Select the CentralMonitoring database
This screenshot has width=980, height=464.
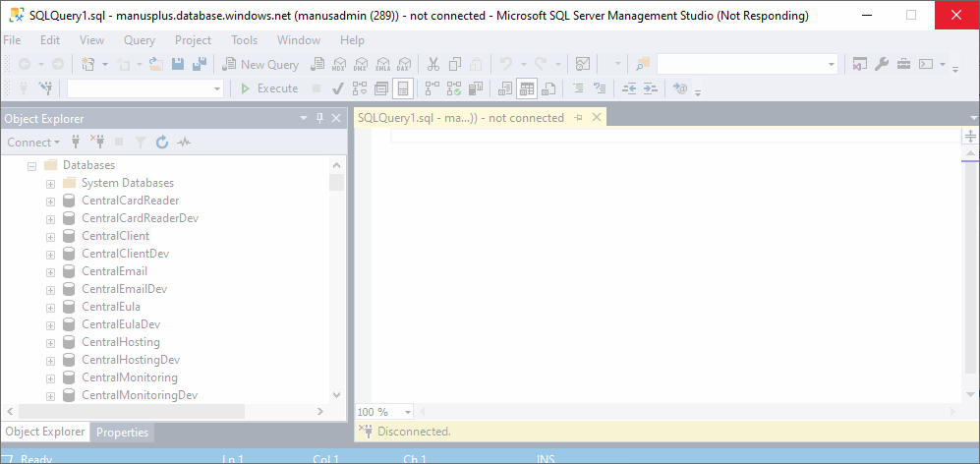pos(130,377)
